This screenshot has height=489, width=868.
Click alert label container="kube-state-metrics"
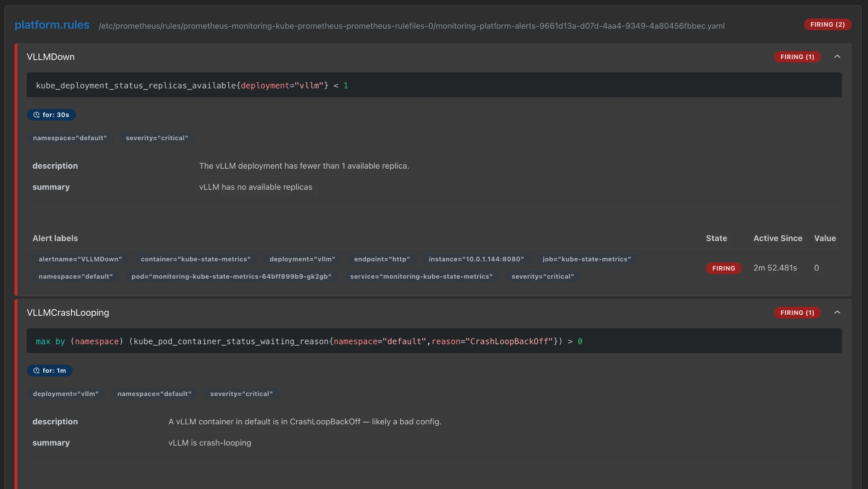point(196,259)
